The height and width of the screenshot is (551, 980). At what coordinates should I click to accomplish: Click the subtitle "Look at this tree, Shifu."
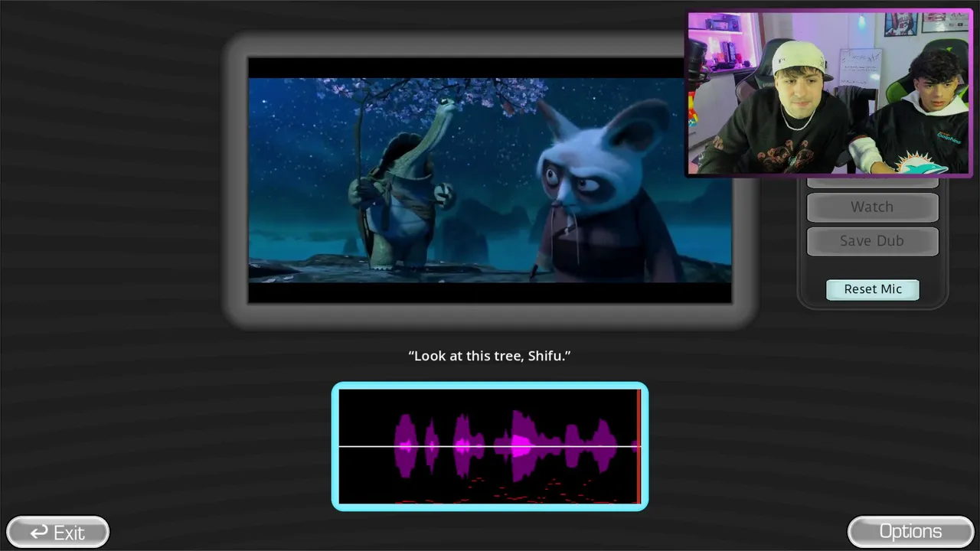pyautogui.click(x=490, y=356)
